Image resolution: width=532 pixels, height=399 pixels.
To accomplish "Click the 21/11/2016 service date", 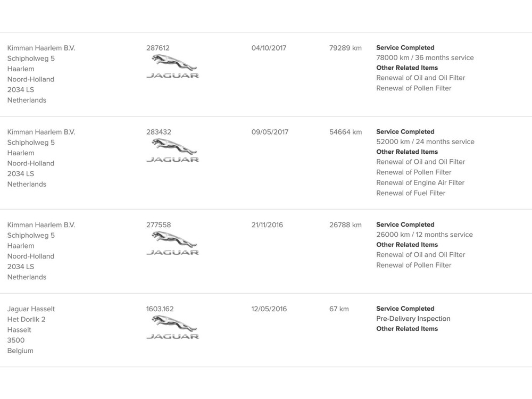I will [267, 225].
